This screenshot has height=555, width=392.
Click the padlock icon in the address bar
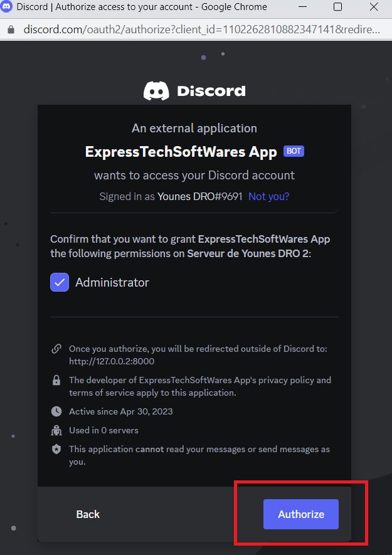pyautogui.click(x=11, y=29)
